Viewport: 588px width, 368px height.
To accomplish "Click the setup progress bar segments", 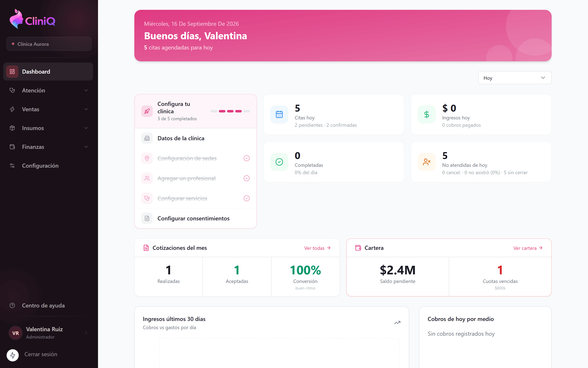I will point(230,111).
